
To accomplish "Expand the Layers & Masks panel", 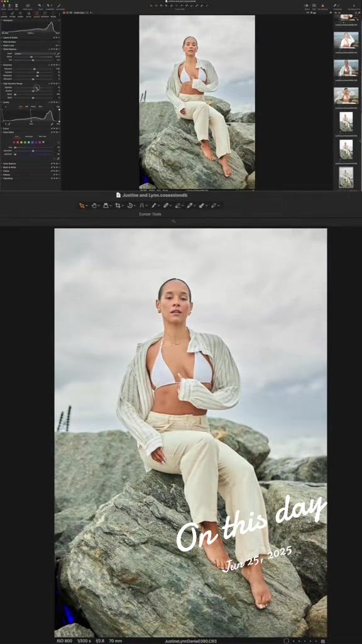I will (x=1, y=38).
